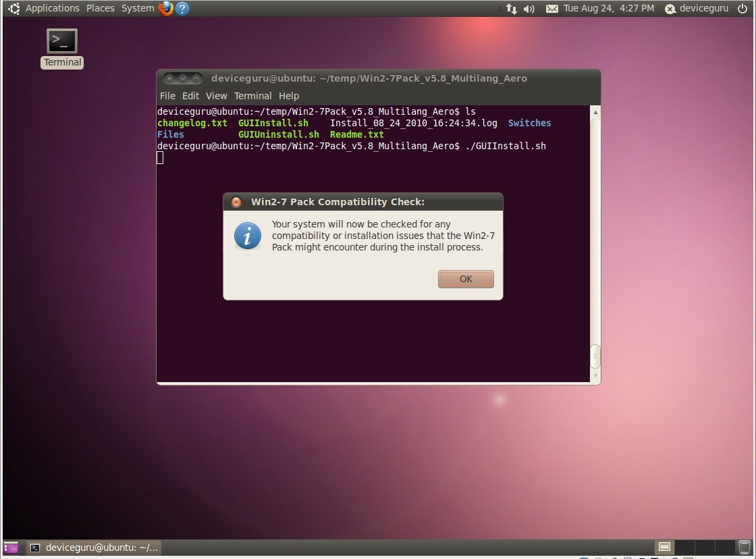Click the terminal window title bar text
The image size is (756, 559).
(x=369, y=78)
